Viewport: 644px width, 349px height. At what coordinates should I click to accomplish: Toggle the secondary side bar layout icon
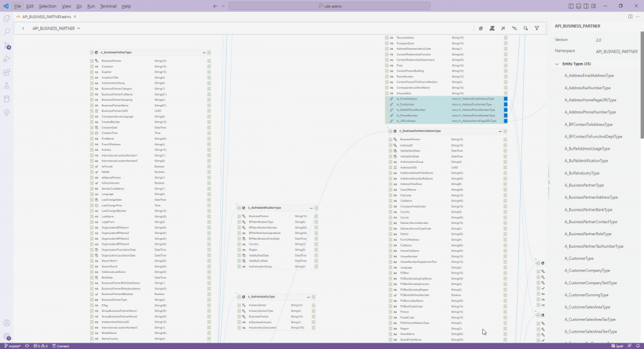586,6
